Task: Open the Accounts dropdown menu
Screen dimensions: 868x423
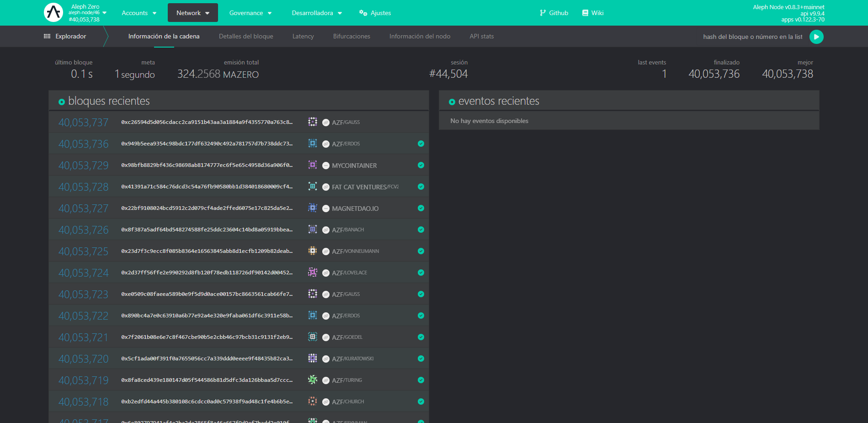Action: [139, 13]
